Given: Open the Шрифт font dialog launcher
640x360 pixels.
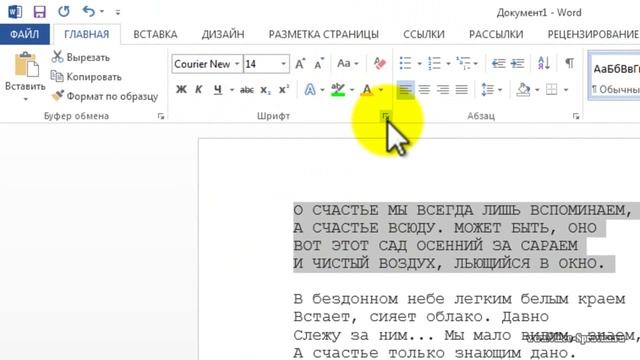Looking at the screenshot, I should pos(385,117).
